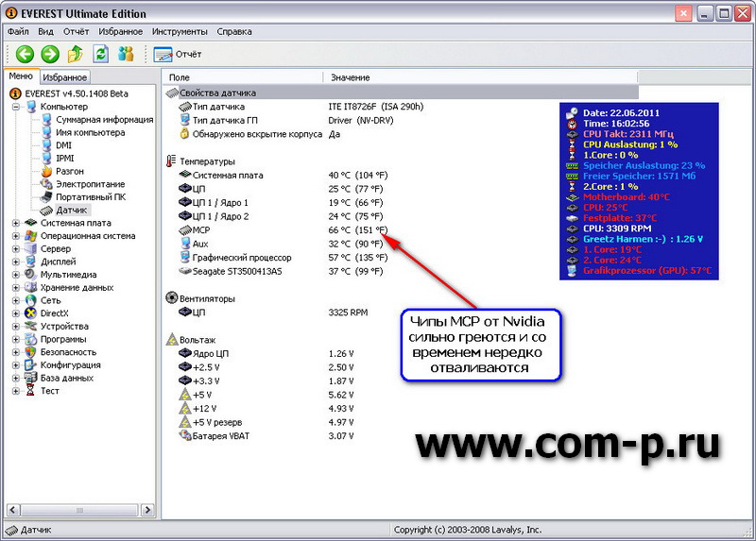756x541 pixels.
Task: Open the Справка menu
Action: (234, 32)
